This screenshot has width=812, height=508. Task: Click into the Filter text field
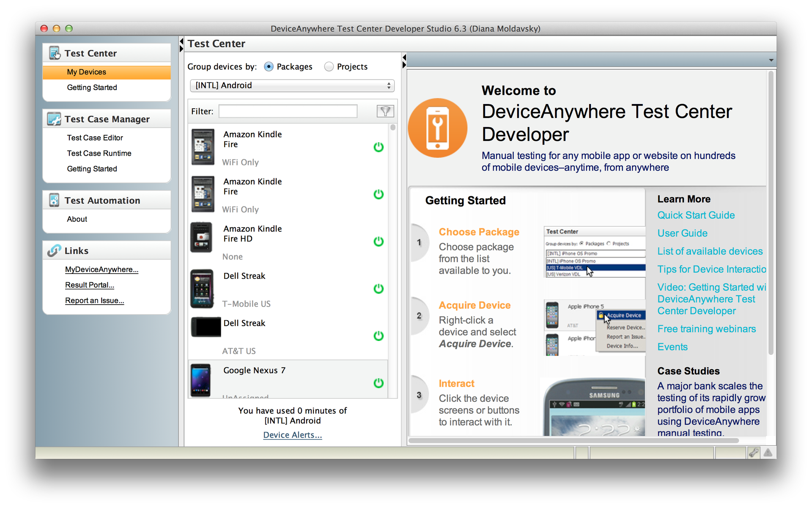click(288, 111)
